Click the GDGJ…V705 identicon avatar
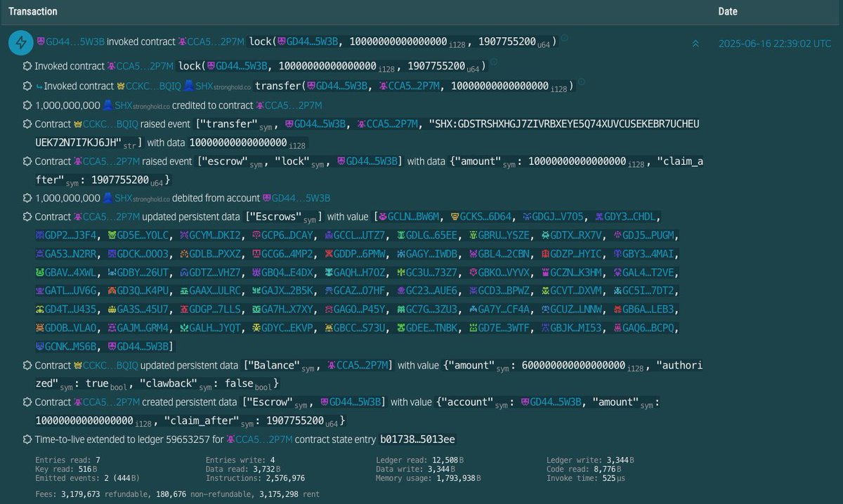 [527, 216]
